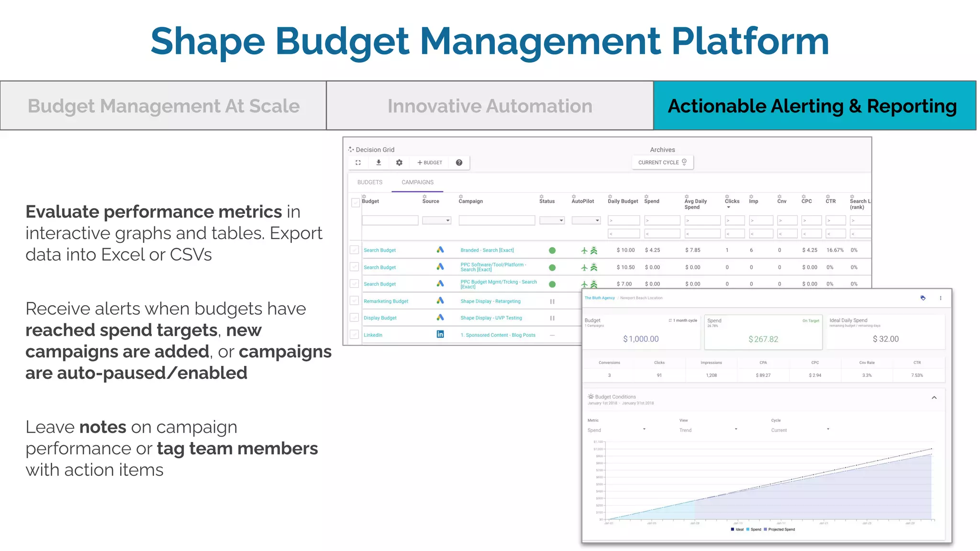Open the Display Budget link
This screenshot has height=551, width=980.
(380, 318)
